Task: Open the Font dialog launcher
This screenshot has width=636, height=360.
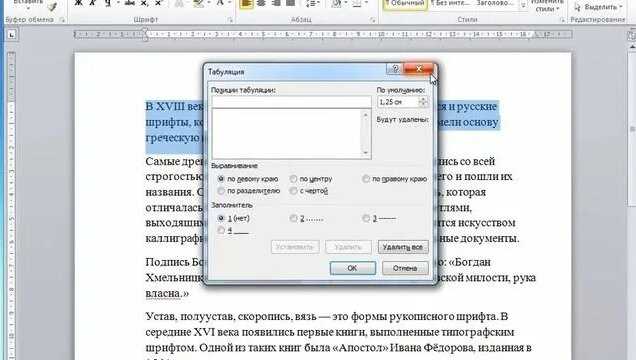Action: (x=230, y=19)
